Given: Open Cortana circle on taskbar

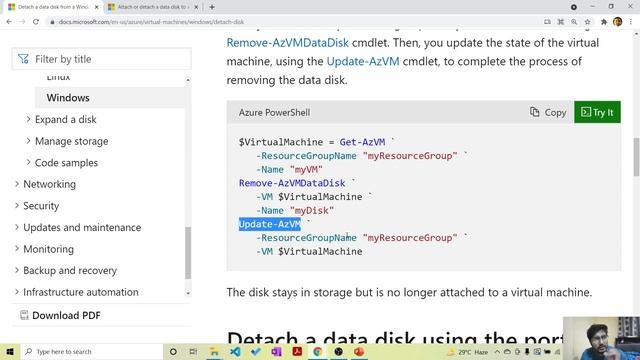Looking at the screenshot, I should tap(173, 352).
